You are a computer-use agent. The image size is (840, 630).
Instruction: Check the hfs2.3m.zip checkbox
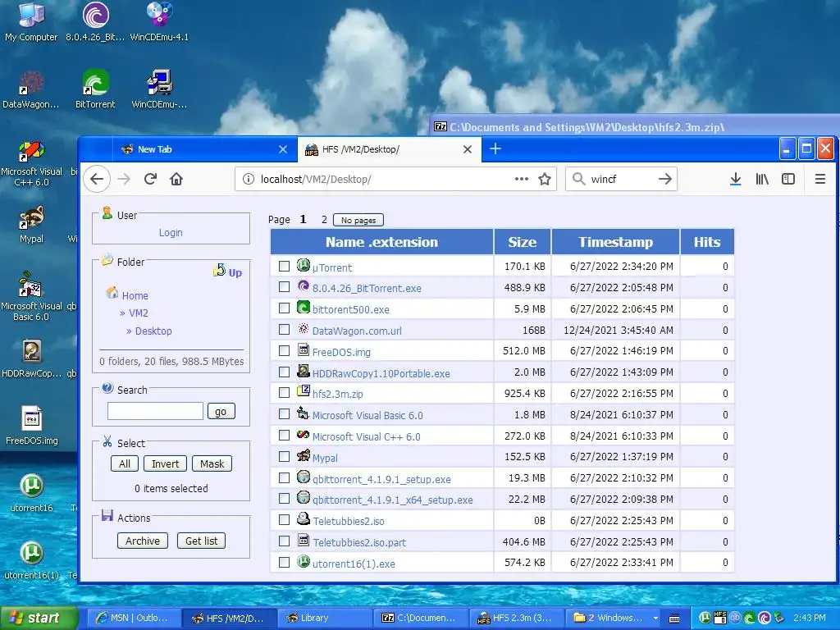(285, 393)
